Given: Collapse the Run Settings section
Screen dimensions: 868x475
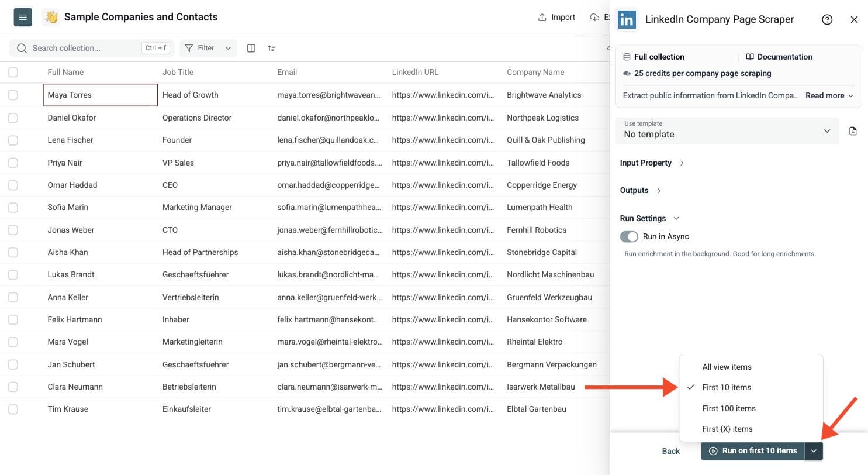Looking at the screenshot, I should click(x=649, y=218).
